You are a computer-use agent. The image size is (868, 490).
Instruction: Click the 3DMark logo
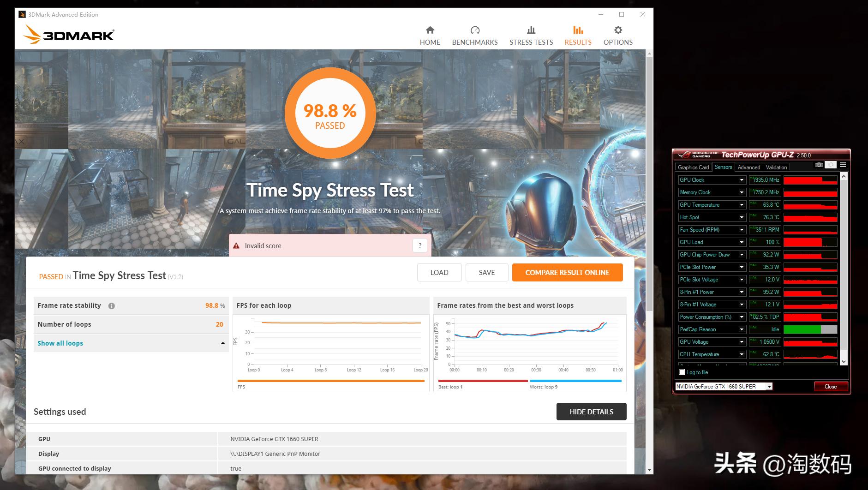tap(68, 35)
